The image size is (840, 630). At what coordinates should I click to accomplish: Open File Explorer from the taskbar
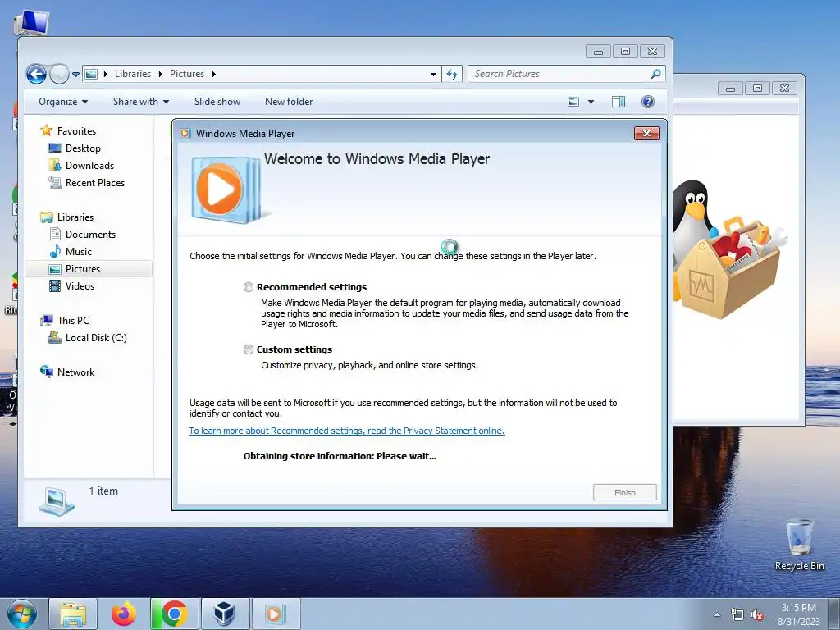coord(73,614)
